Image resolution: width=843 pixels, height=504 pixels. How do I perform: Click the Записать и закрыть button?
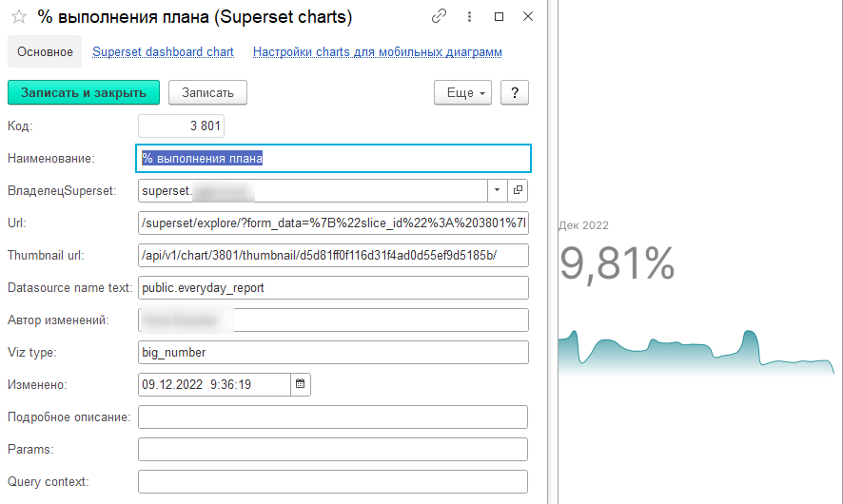(x=84, y=92)
